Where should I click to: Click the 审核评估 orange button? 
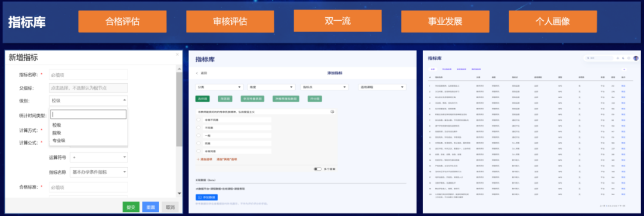tap(230, 22)
